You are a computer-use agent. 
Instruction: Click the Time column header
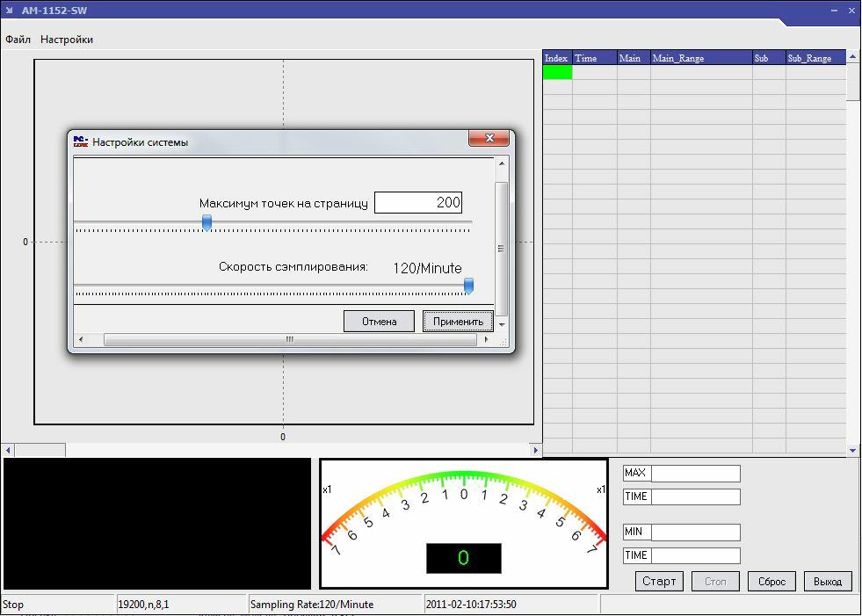pyautogui.click(x=594, y=58)
